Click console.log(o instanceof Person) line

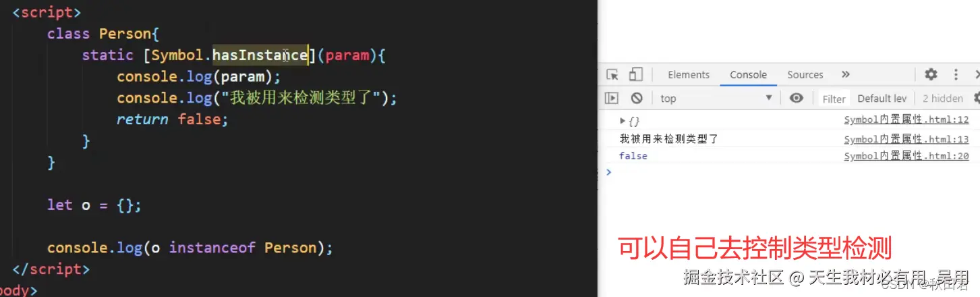190,248
